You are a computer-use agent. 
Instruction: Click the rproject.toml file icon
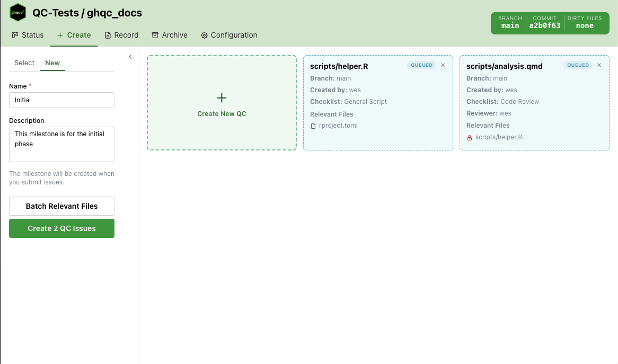[x=313, y=126]
